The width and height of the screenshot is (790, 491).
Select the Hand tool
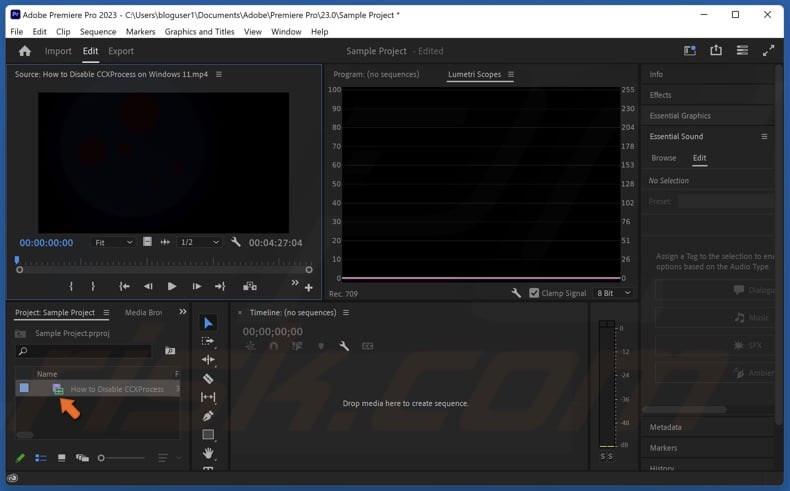208,453
